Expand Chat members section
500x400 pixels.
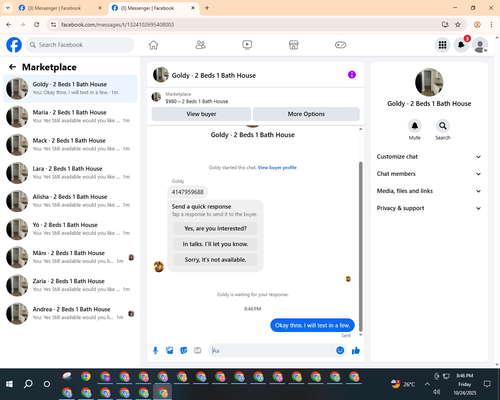point(429,174)
